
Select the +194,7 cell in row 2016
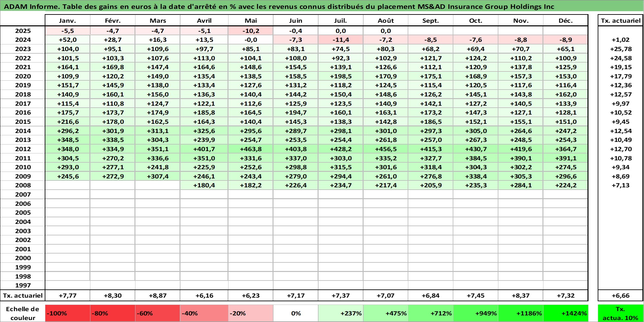pyautogui.click(x=296, y=113)
